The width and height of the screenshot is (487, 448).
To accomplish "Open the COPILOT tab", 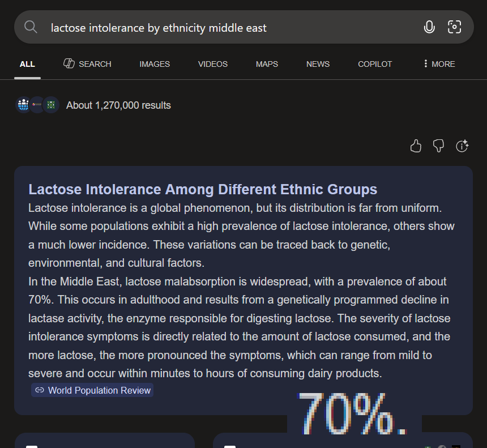I will [x=375, y=64].
